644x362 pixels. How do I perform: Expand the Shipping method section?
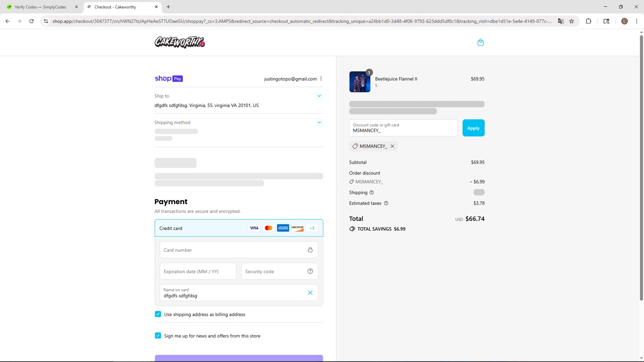(x=319, y=122)
